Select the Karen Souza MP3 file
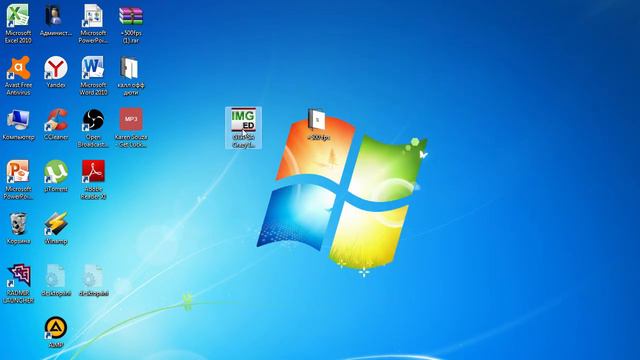Viewport: 640px width, 360px height. tap(131, 128)
